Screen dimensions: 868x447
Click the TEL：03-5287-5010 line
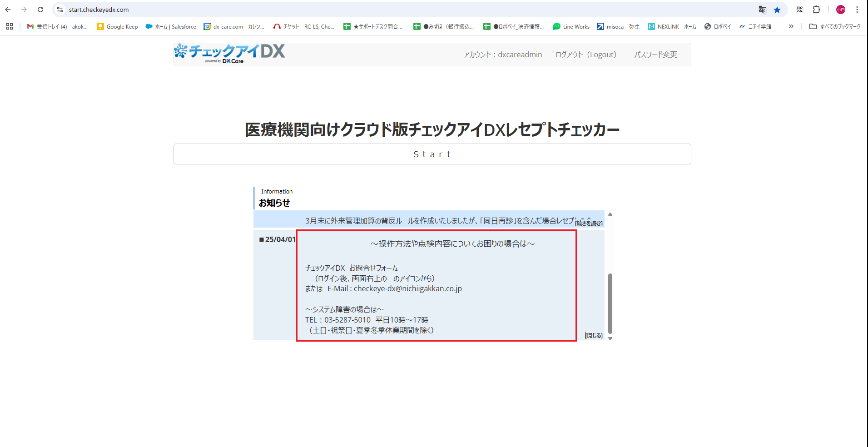[x=367, y=320]
